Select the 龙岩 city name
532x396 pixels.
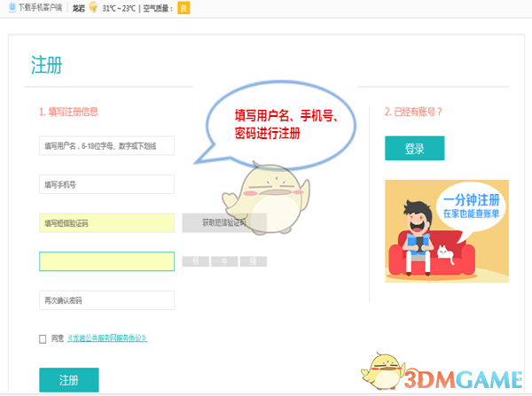78,8
